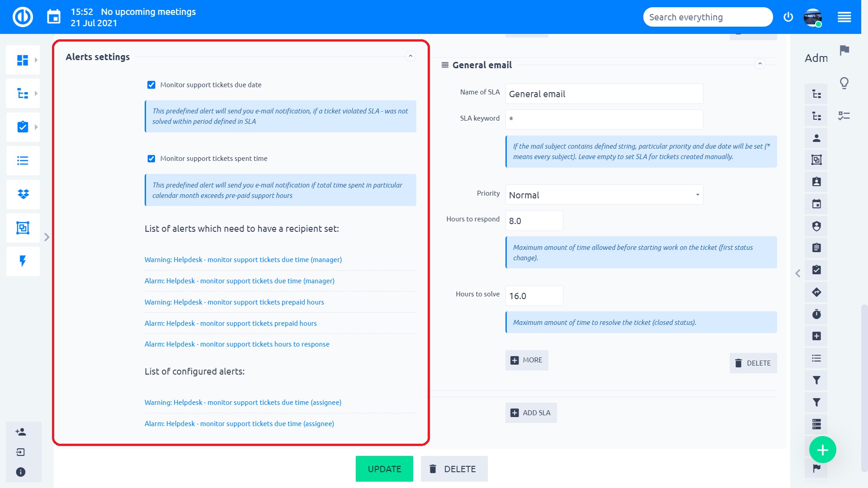Open the project tree icon in left sidebar

point(23,94)
